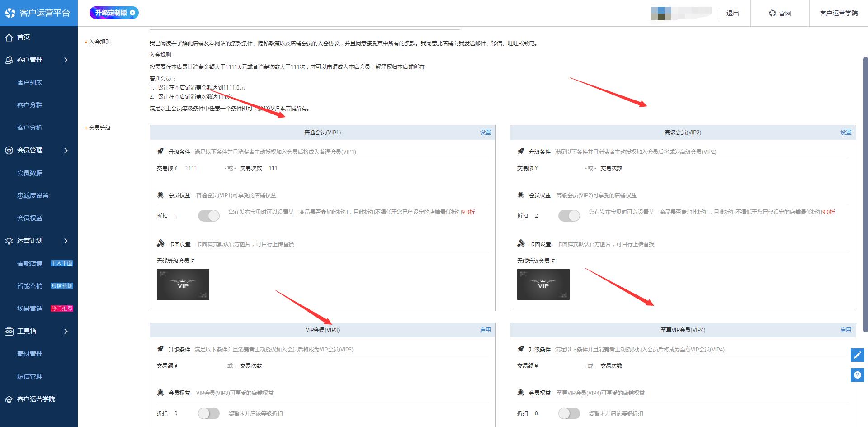Click the 会员管理 star badge icon
This screenshot has width=868, height=427.
(9, 150)
